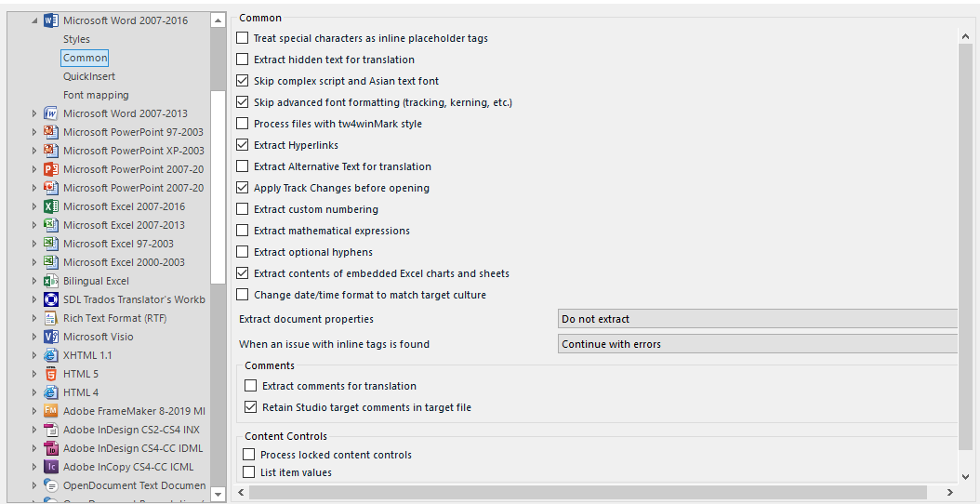The image size is (980, 504).
Task: Click the PowerPoint XP-2003 file type icon
Action: [x=51, y=151]
